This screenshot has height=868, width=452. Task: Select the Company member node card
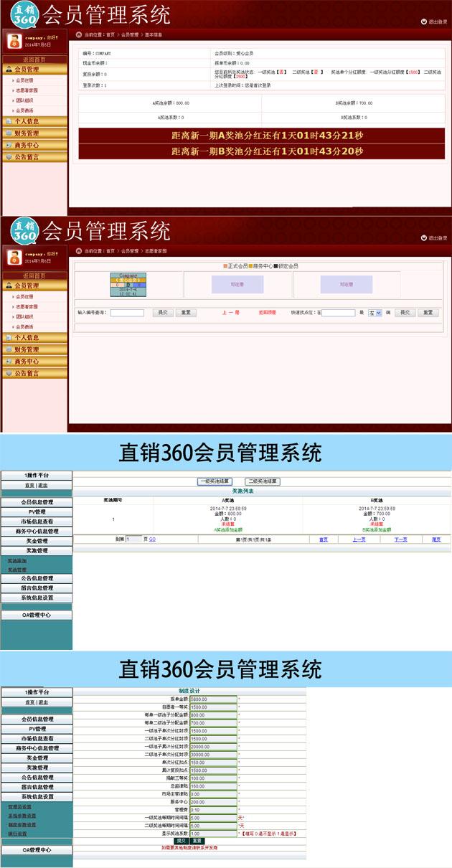coord(128,285)
